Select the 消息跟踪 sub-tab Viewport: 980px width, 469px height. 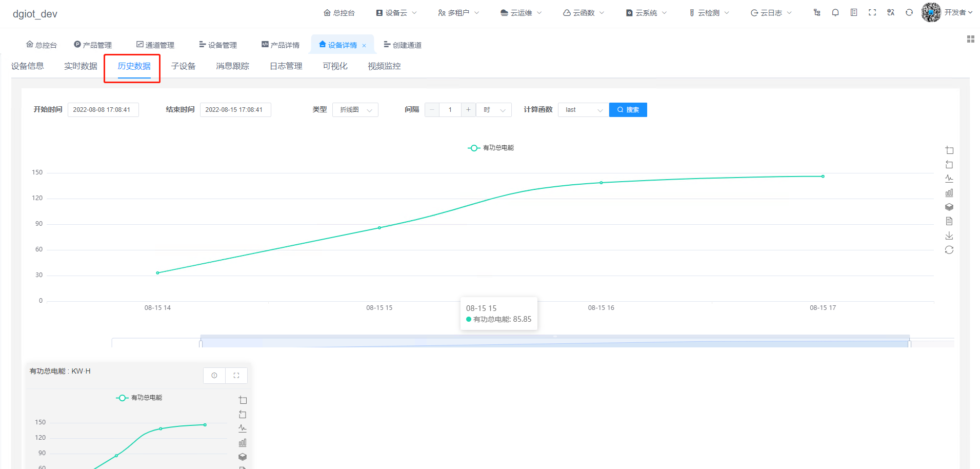(232, 66)
